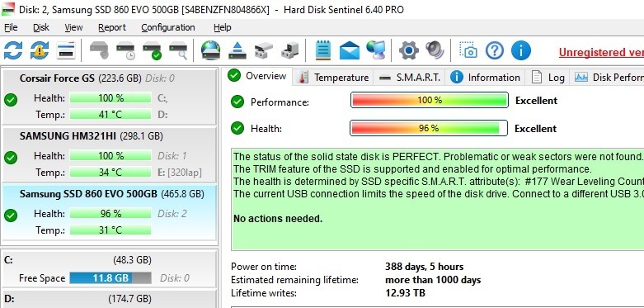644x308 pixels.
Task: Click the envelope email icon
Action: pyautogui.click(x=350, y=51)
